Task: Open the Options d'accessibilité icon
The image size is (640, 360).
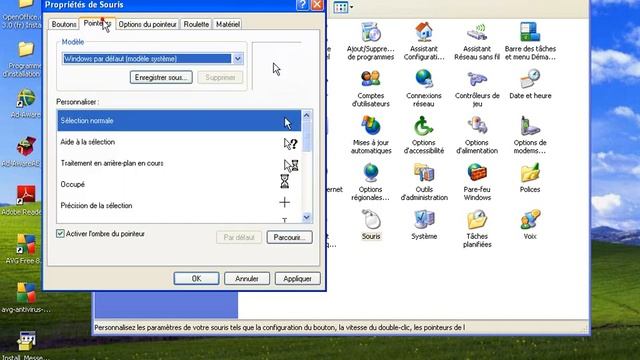Action: 424,135
